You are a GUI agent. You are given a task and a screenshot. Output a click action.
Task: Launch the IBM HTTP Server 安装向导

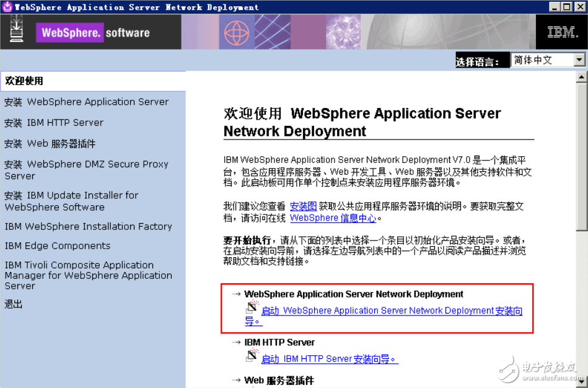click(327, 359)
